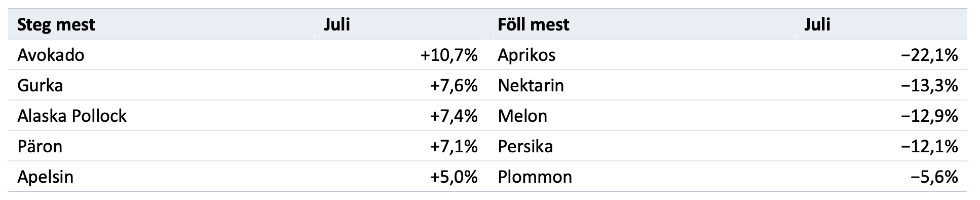Click the −12,9% value
This screenshot has width=980, height=200.
(x=929, y=116)
